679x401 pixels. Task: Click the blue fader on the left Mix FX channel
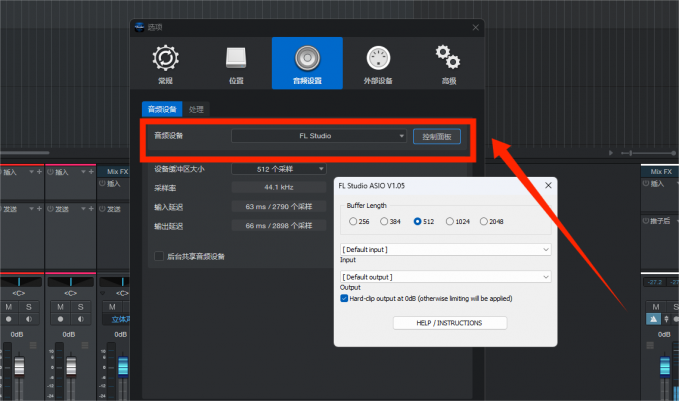123,365
